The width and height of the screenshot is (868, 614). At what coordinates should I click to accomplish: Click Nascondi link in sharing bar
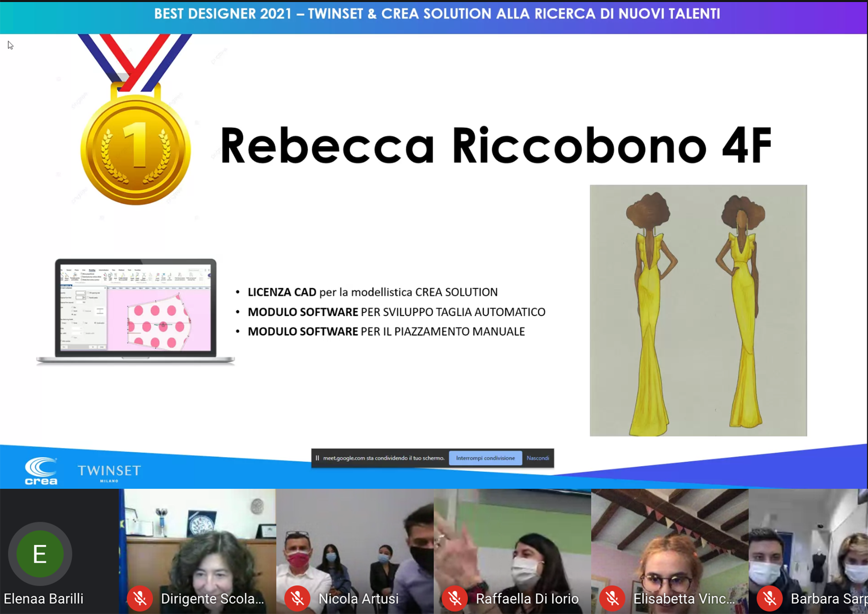tap(538, 458)
